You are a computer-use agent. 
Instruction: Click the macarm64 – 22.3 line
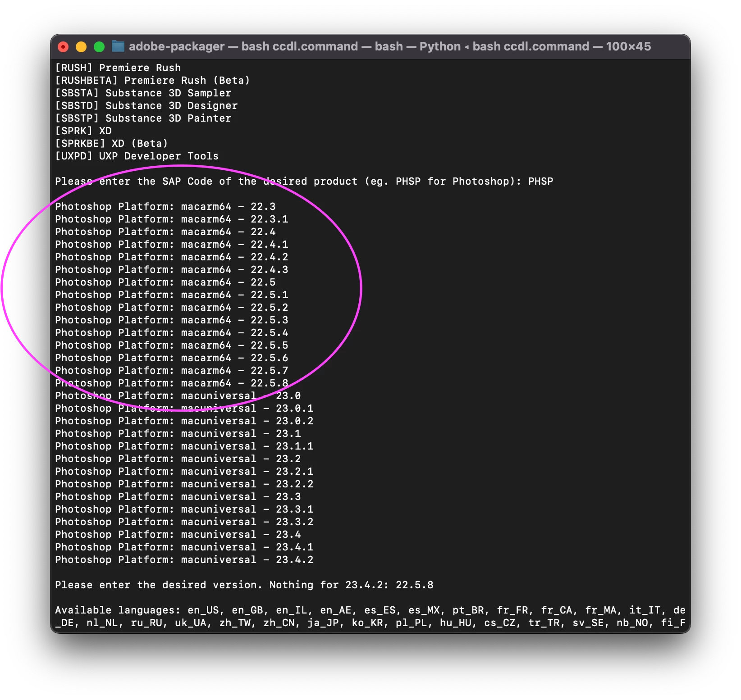coord(165,207)
